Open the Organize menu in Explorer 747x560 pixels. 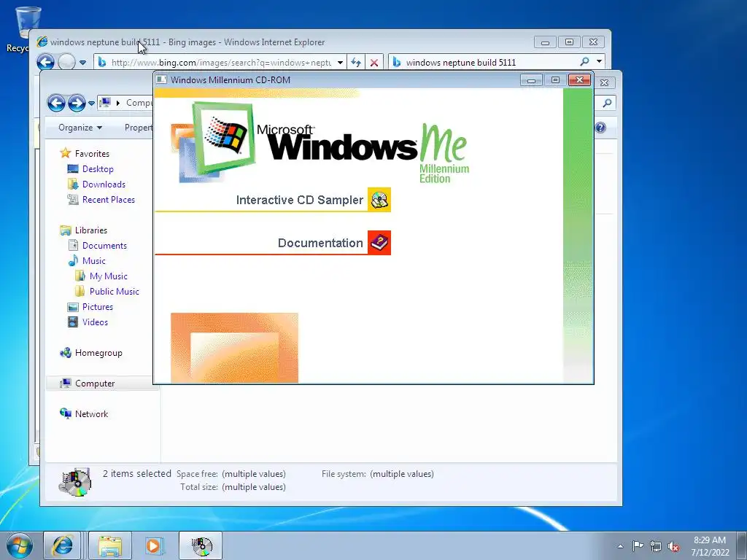(x=80, y=128)
